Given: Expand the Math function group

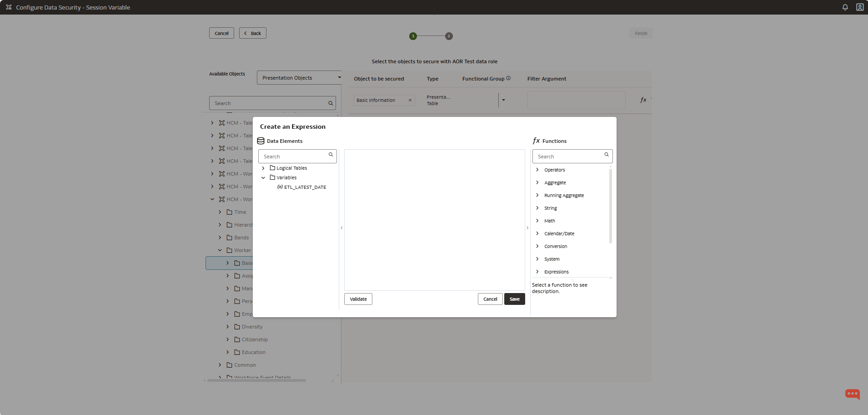Looking at the screenshot, I should click(537, 221).
